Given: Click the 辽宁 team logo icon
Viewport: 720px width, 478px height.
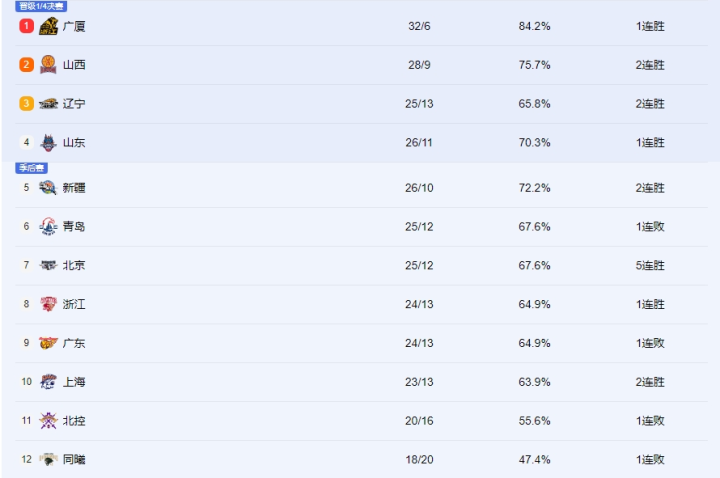Looking at the screenshot, I should pos(48,104).
